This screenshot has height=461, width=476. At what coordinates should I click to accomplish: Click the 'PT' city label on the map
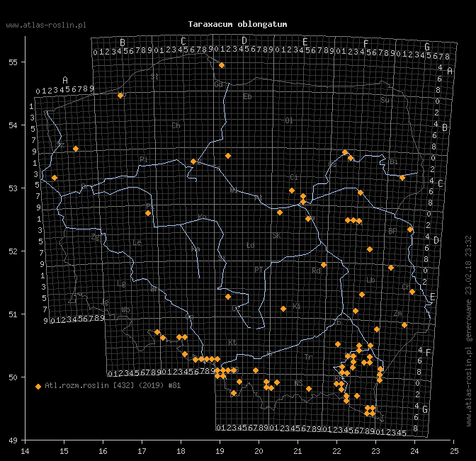259,270
